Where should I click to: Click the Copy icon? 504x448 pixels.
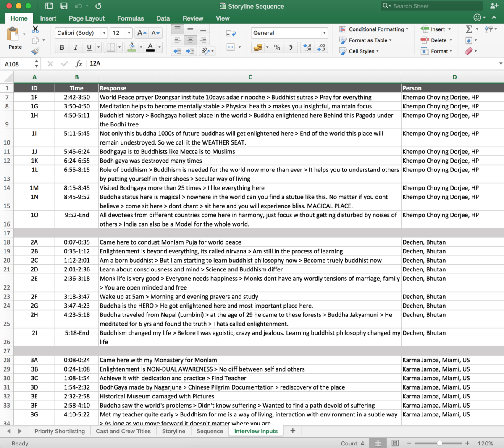[x=35, y=40]
